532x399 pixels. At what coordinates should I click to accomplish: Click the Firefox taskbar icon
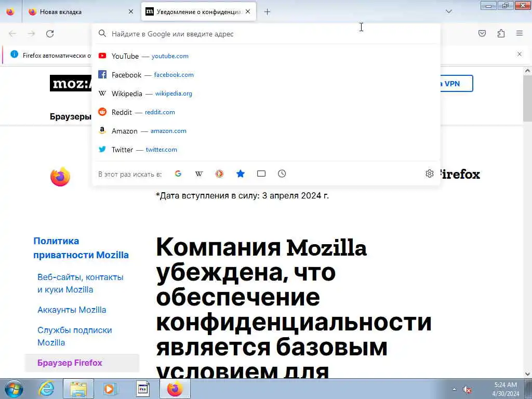point(175,389)
